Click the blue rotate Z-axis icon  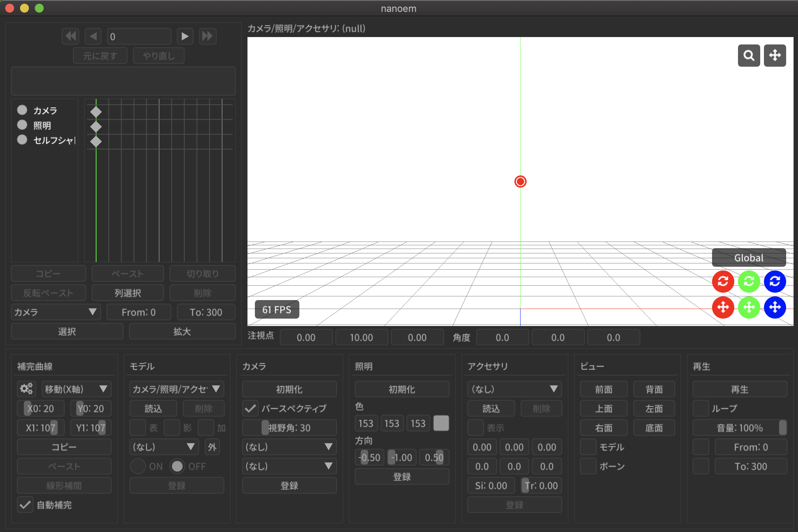(x=775, y=281)
